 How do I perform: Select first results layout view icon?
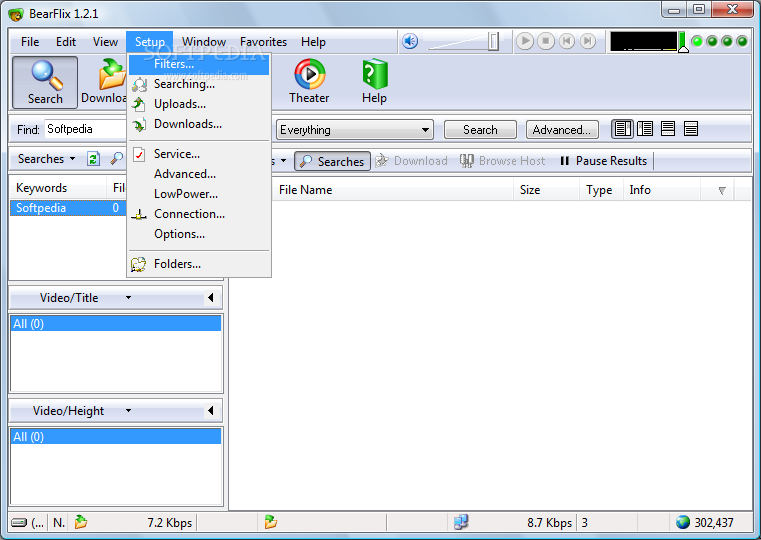click(622, 129)
